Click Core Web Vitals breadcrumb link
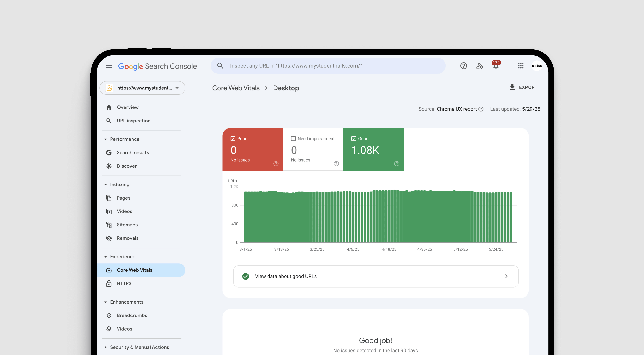 click(236, 88)
